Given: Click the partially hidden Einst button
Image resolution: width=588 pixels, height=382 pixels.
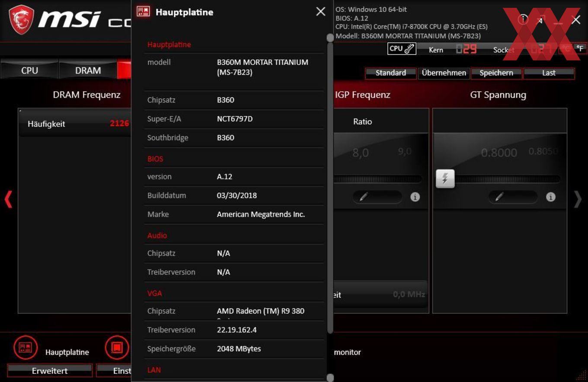Looking at the screenshot, I should 114,371.
